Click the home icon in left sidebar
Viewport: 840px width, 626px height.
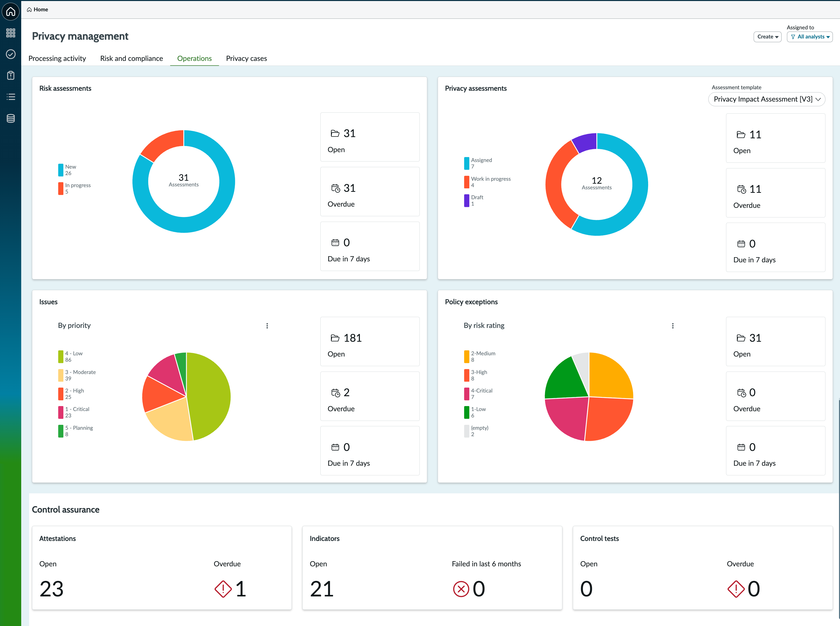(x=11, y=11)
